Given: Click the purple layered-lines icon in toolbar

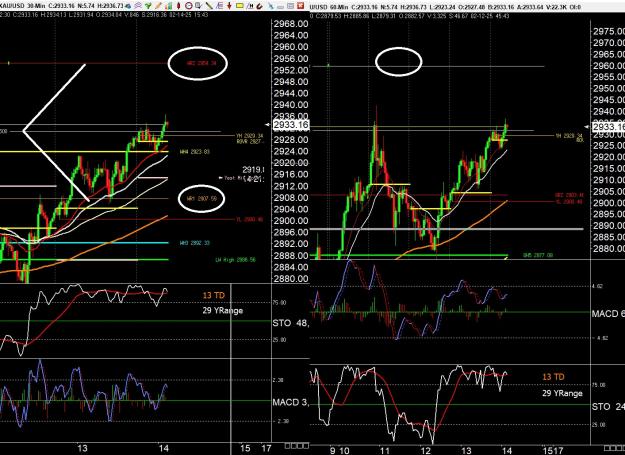Looking at the screenshot, I should pos(138,6).
